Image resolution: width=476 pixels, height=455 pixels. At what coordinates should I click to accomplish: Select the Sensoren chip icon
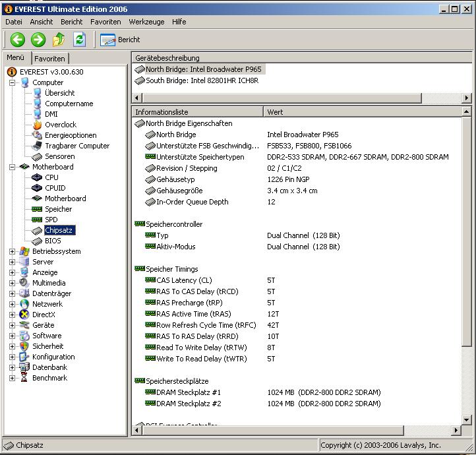[37, 157]
